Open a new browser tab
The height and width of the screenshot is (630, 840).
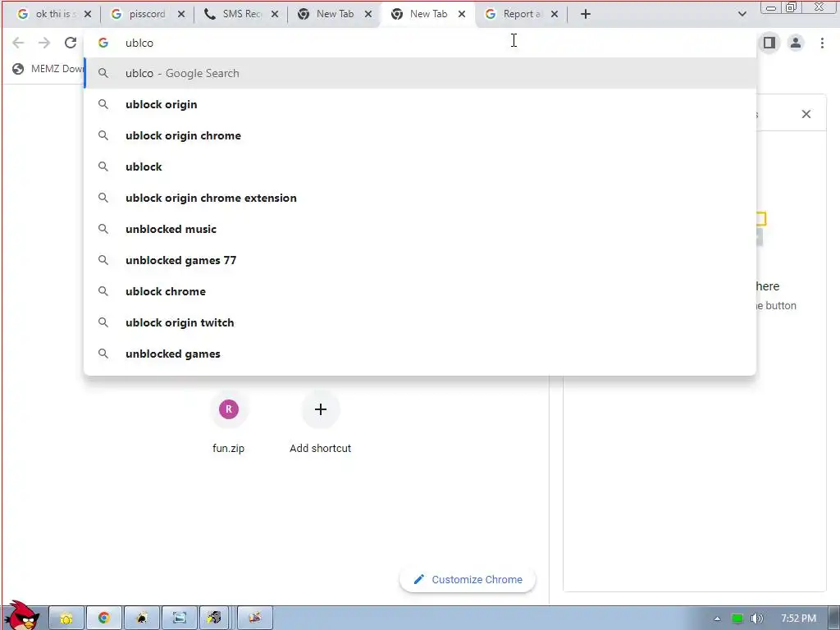pyautogui.click(x=586, y=15)
